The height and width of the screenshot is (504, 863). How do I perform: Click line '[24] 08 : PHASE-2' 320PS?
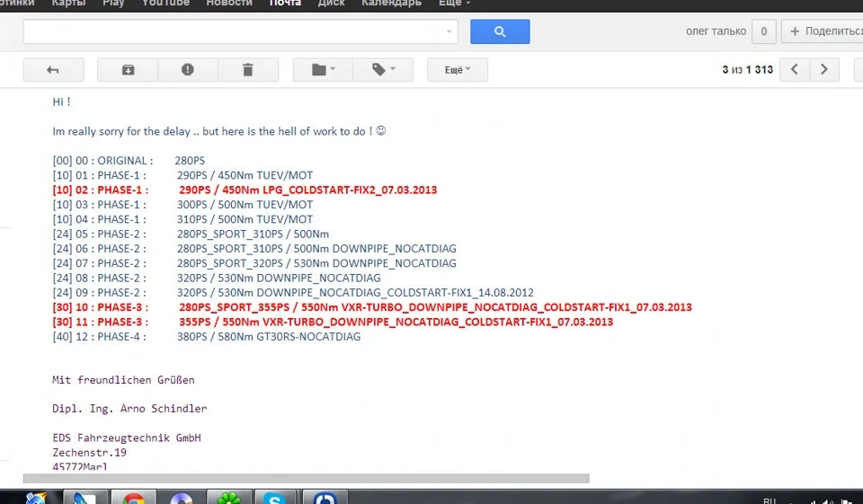(x=217, y=278)
